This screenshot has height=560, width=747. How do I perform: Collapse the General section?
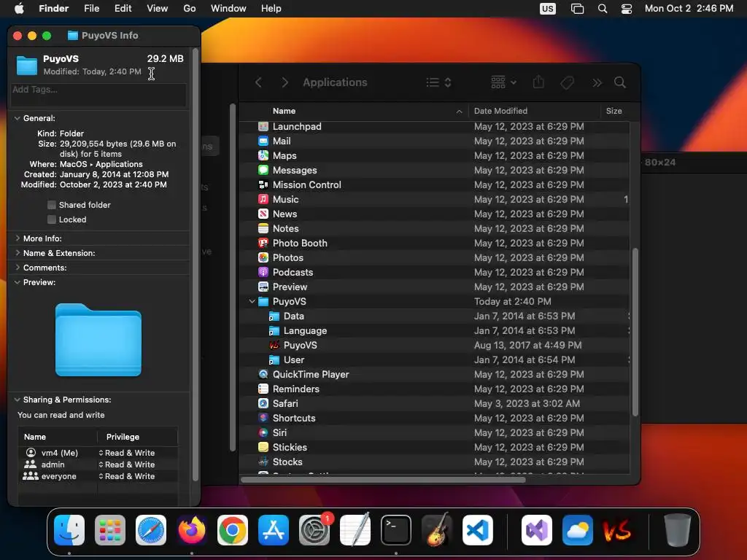point(18,118)
